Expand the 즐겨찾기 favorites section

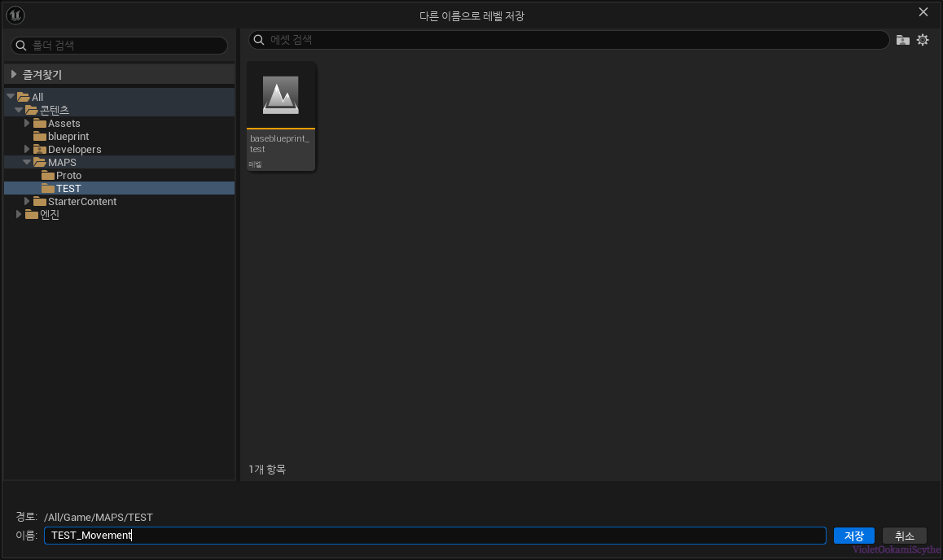[13, 75]
